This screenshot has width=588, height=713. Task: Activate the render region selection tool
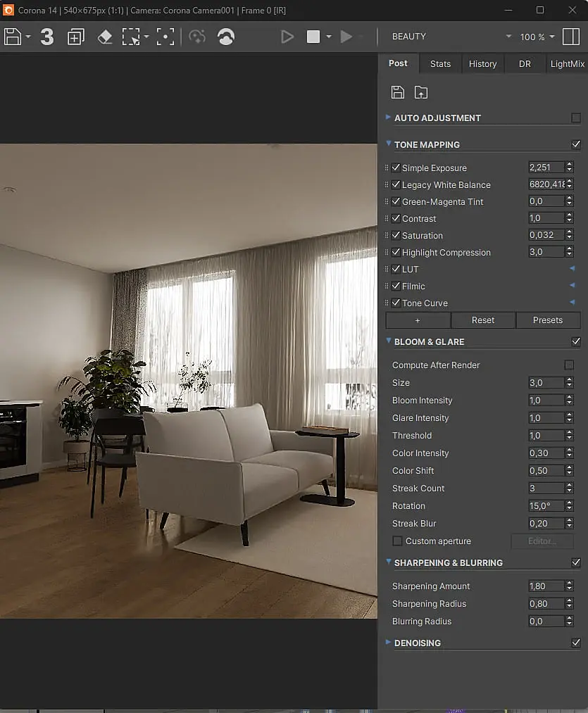(x=131, y=37)
